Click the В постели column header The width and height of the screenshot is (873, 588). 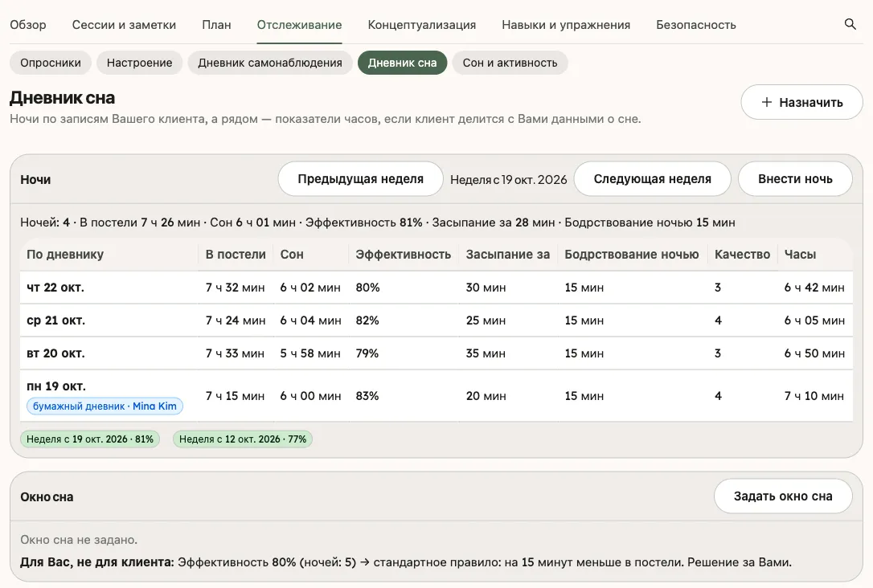[236, 254]
